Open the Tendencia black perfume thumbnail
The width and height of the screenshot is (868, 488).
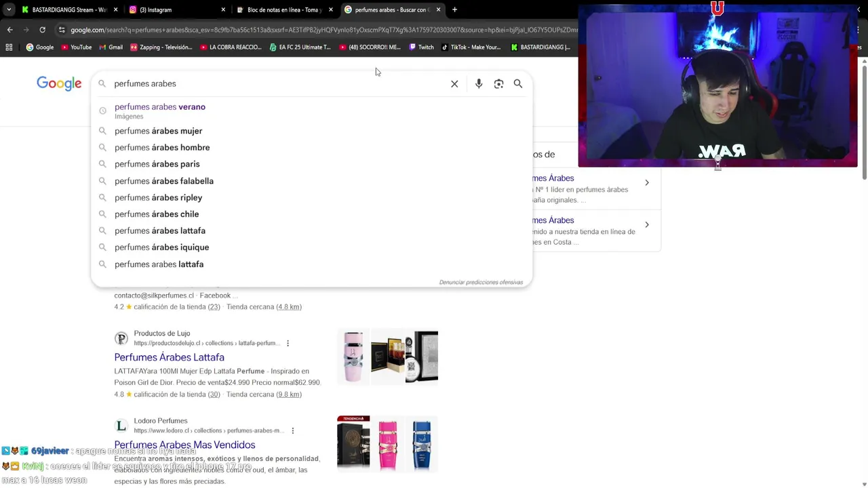tap(353, 444)
